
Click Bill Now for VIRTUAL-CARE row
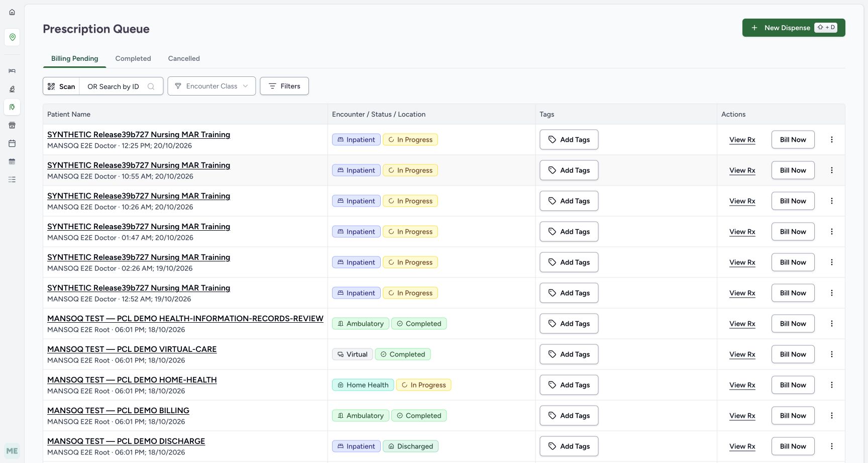tap(793, 354)
